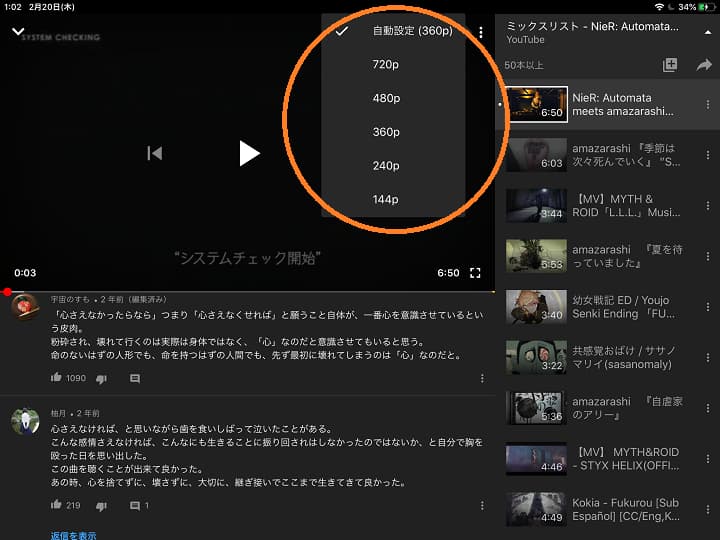Play amazarashi 季節は次々死んでいく video

[536, 155]
